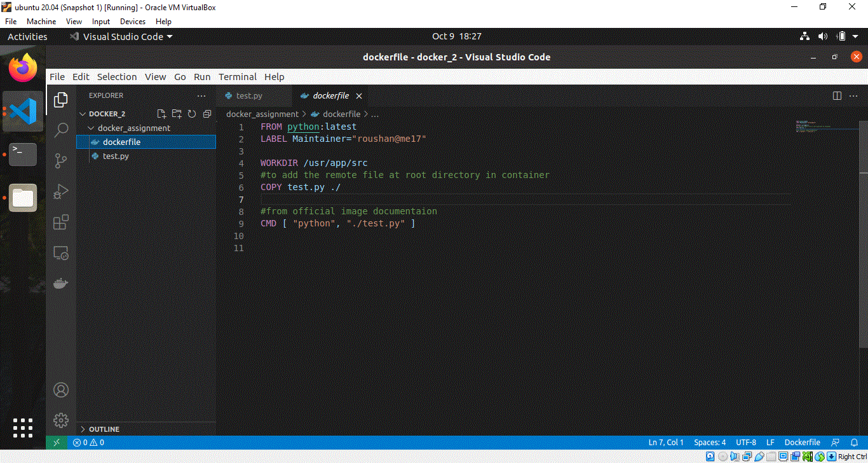Open notifications from the status bar bell

(x=854, y=442)
